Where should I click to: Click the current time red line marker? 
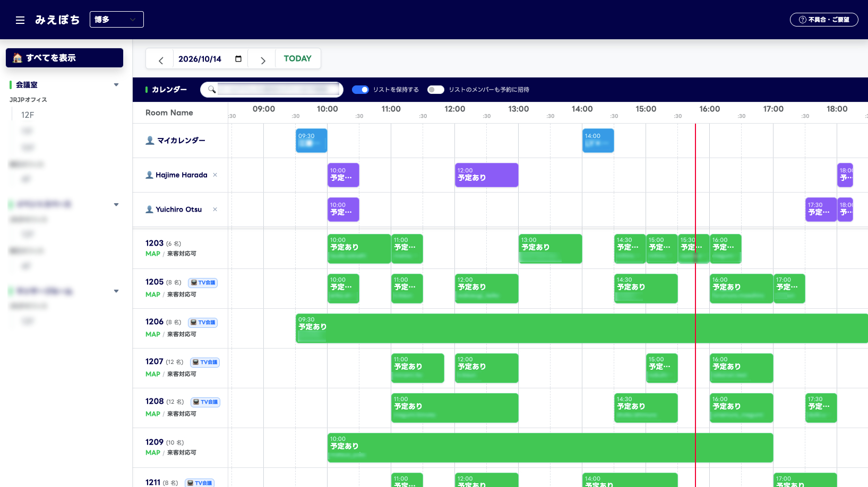tap(695, 305)
